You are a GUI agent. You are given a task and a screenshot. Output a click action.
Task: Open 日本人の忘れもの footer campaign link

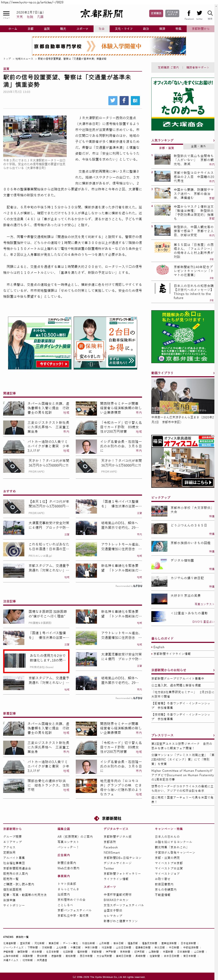click(167, 836)
